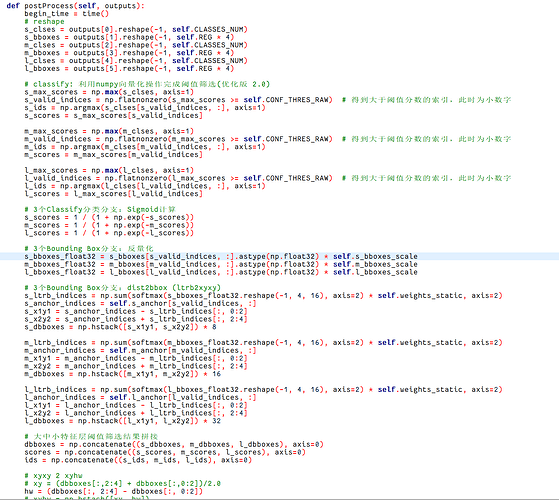Click line 'scores = np.concatenate'
Viewport: 559px width, 500px height.
165,453
